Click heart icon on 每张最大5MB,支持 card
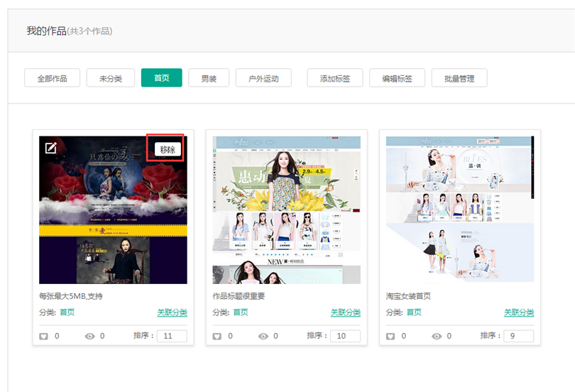 (43, 337)
